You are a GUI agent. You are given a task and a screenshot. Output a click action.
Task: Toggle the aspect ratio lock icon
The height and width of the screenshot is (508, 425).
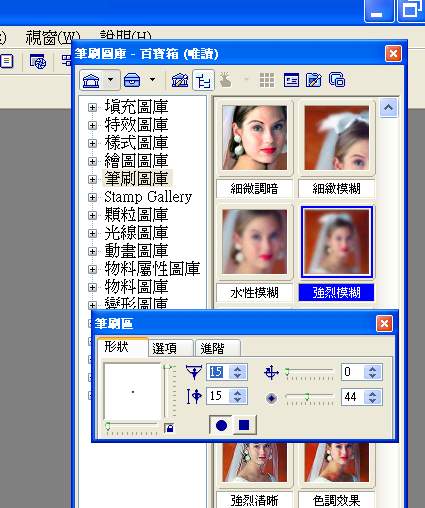169,428
